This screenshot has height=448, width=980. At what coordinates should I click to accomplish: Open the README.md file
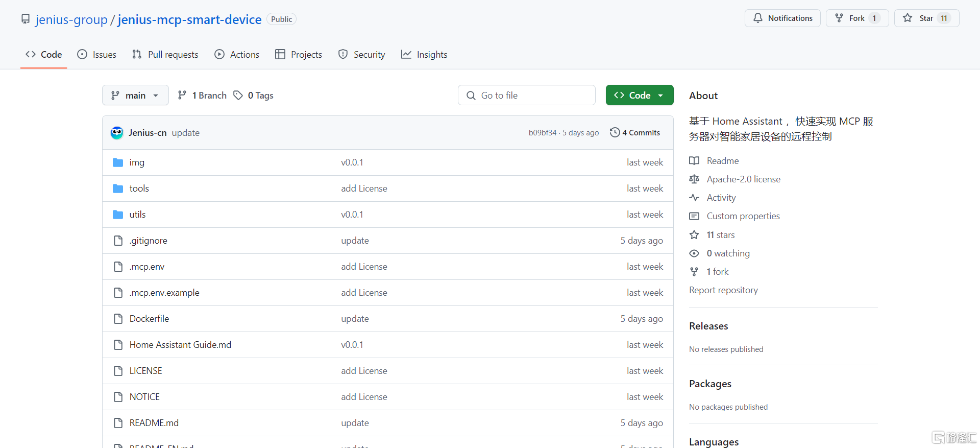[x=154, y=423]
